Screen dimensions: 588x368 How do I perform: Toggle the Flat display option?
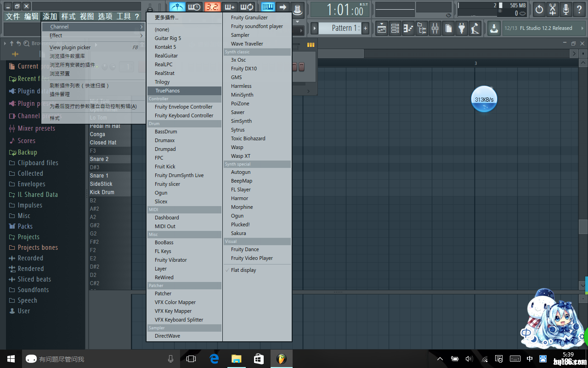pyautogui.click(x=243, y=270)
